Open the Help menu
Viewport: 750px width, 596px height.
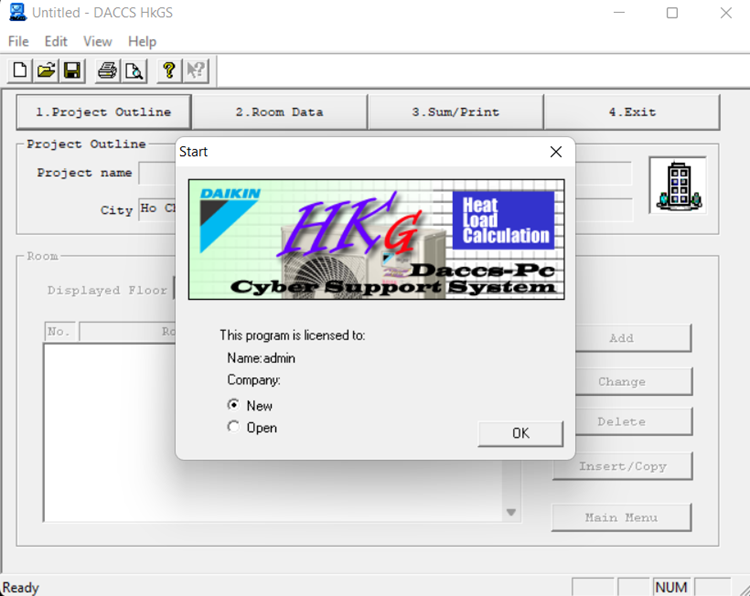pyautogui.click(x=142, y=42)
